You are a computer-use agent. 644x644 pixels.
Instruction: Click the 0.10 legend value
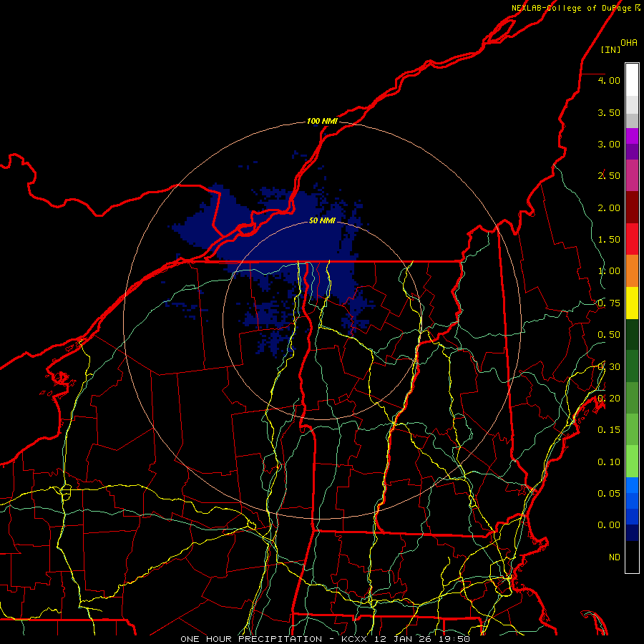point(609,462)
